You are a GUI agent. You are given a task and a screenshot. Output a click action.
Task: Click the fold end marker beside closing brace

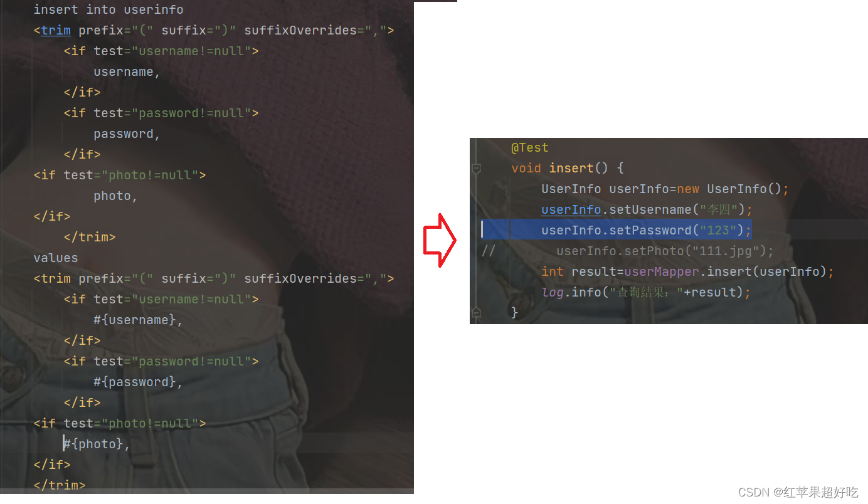477,312
